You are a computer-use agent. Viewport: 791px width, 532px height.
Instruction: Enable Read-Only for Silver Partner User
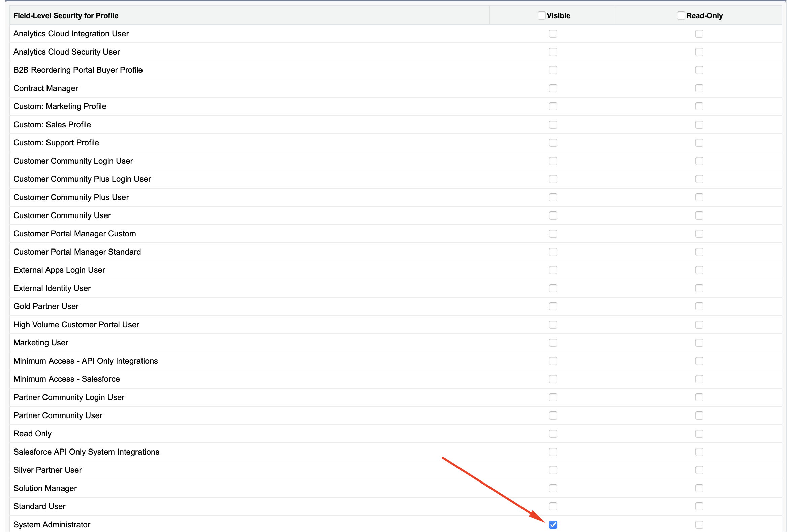[x=699, y=470]
